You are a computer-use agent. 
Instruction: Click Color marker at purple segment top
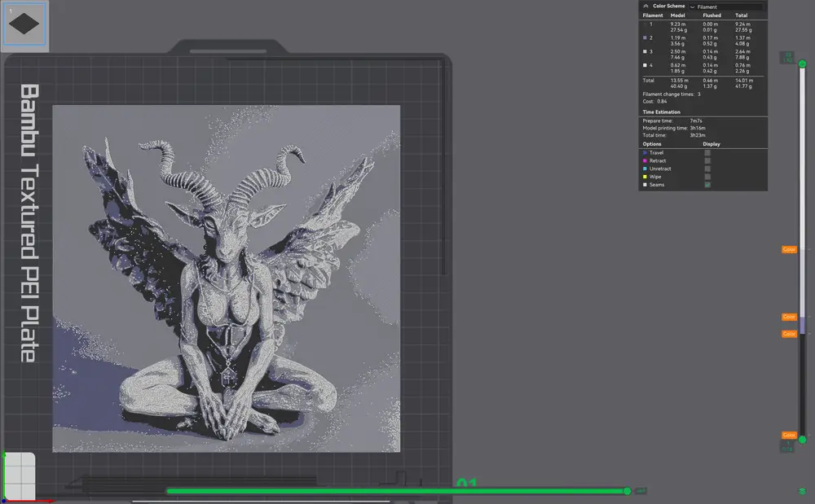coord(789,317)
